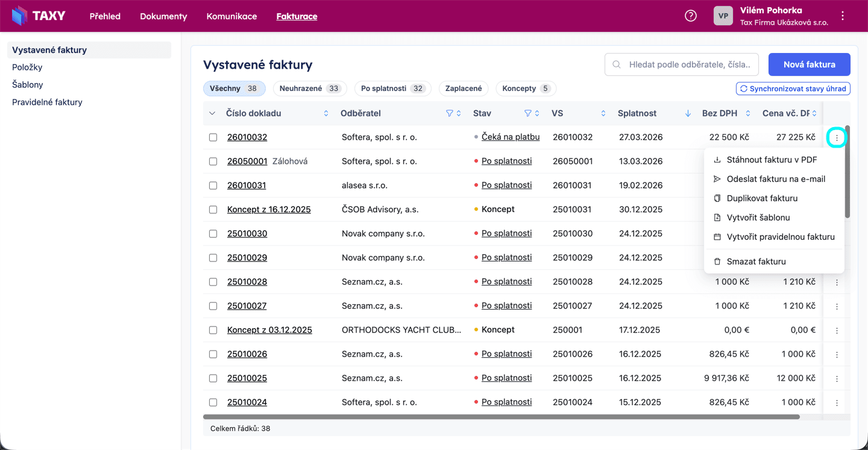Open the user account kebab menu
868x450 pixels.
[x=843, y=16]
